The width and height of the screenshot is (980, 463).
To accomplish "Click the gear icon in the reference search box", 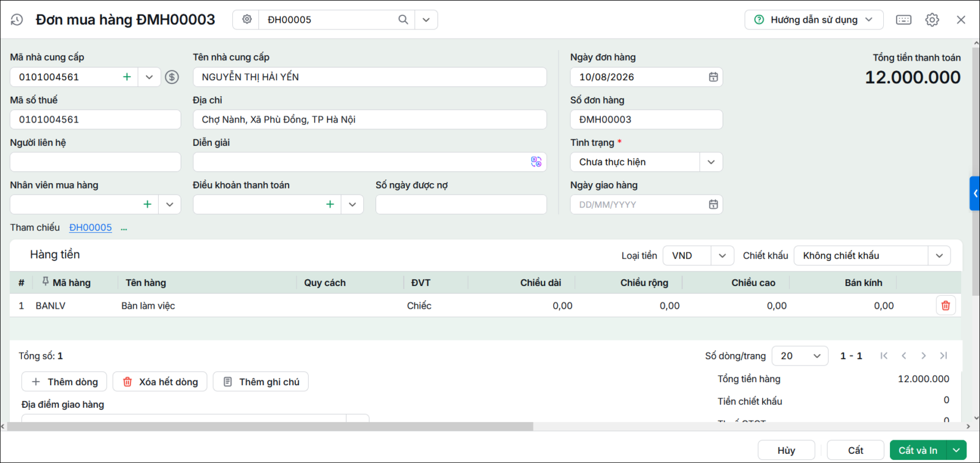I will pyautogui.click(x=246, y=20).
